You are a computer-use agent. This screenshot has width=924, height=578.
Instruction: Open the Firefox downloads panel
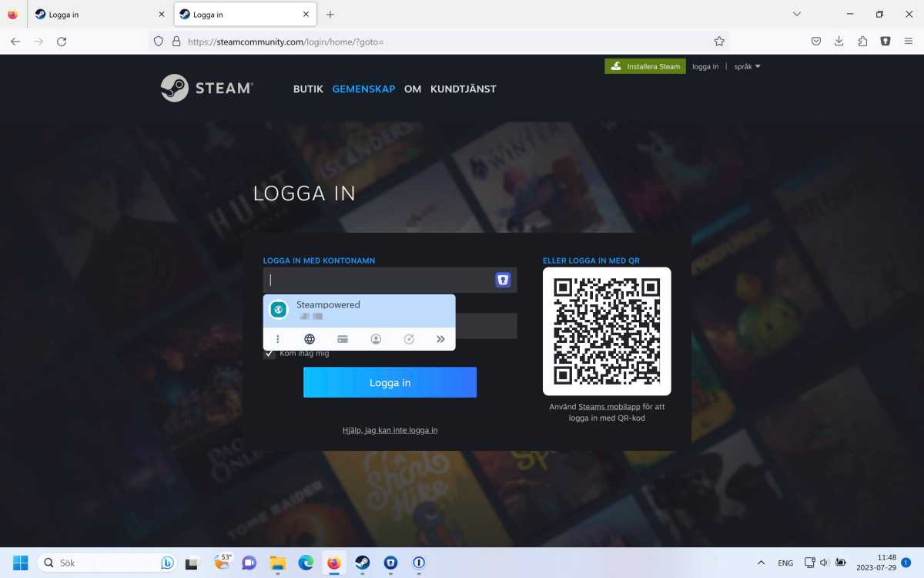(839, 42)
